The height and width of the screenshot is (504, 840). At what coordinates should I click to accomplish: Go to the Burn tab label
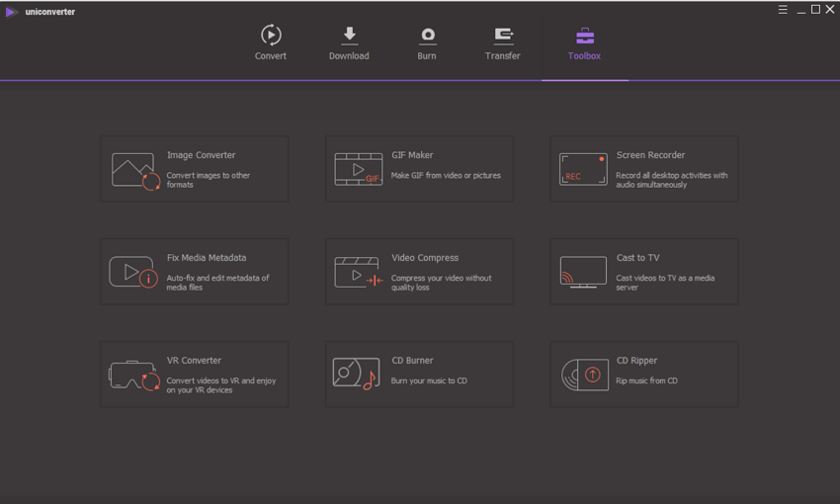(427, 55)
